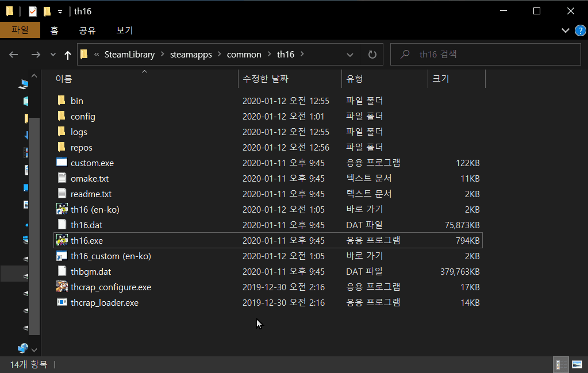Click th16.dat DAT 파일 type cell

click(364, 225)
